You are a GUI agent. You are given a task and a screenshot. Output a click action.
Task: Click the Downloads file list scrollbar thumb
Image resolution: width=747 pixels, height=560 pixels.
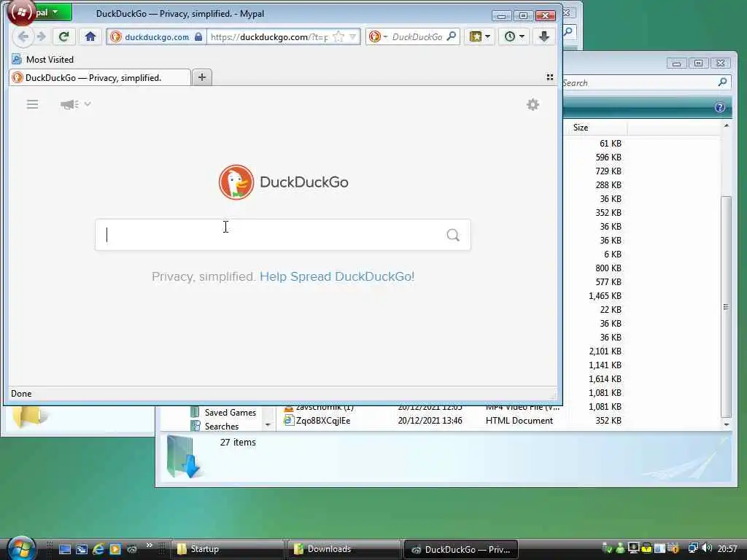[x=726, y=307]
